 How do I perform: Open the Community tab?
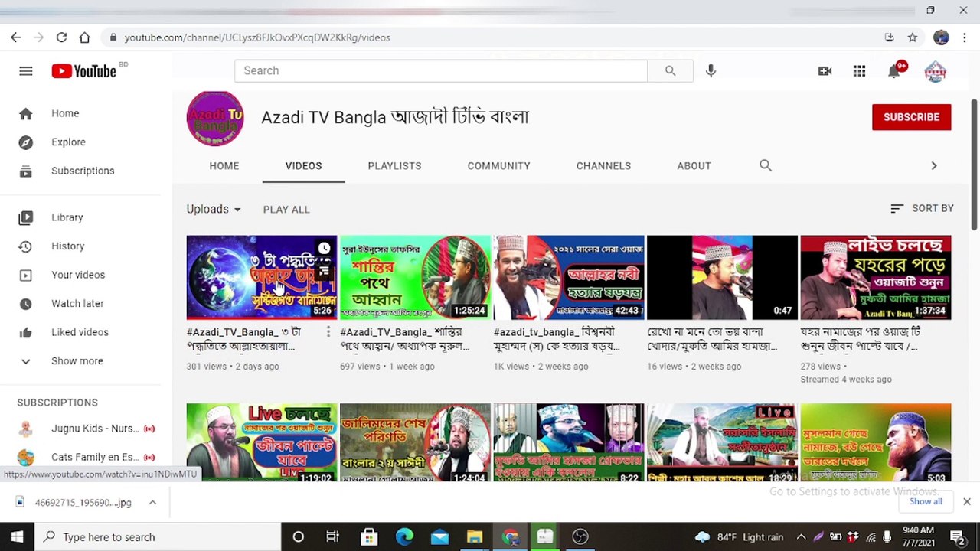[498, 165]
